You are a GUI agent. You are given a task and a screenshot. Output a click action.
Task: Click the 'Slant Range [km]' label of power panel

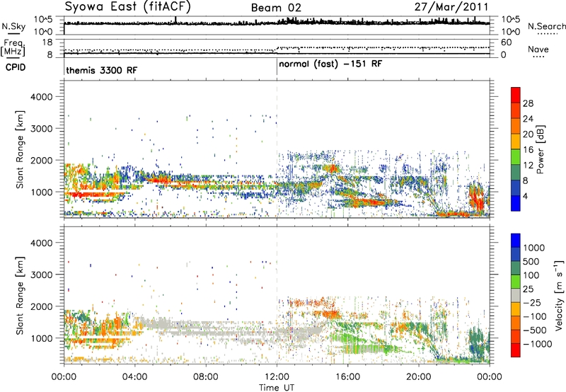click(x=20, y=149)
